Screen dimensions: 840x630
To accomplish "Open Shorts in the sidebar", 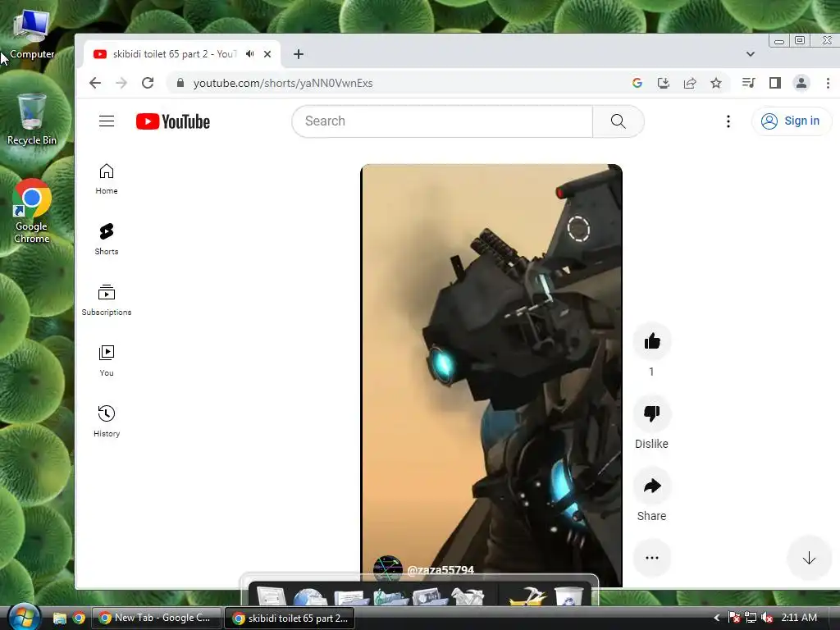I will coord(107,240).
